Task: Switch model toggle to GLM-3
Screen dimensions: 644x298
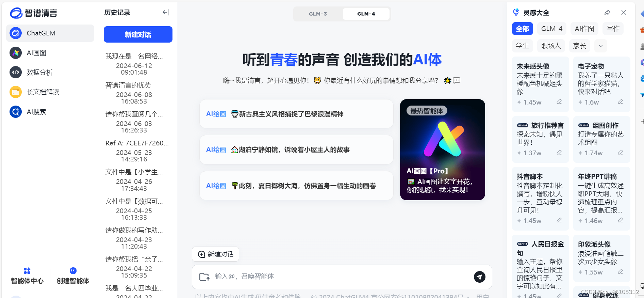Action: pos(318,14)
